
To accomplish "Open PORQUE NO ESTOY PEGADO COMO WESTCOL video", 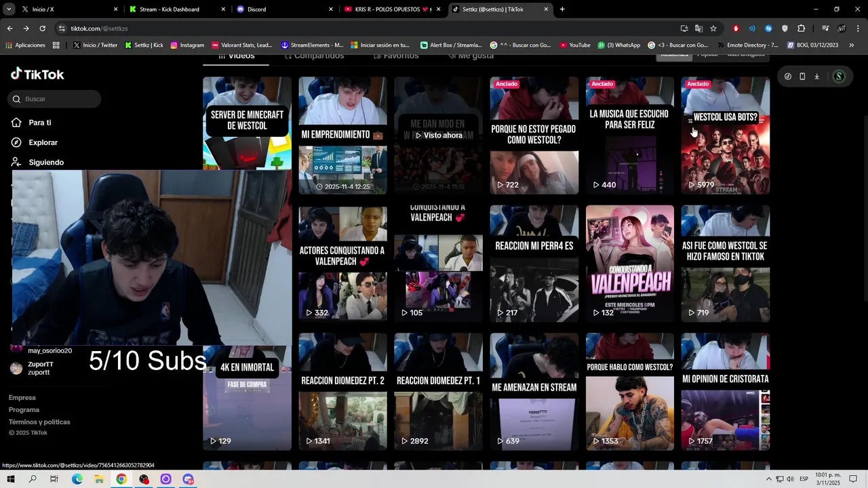I will click(x=534, y=136).
